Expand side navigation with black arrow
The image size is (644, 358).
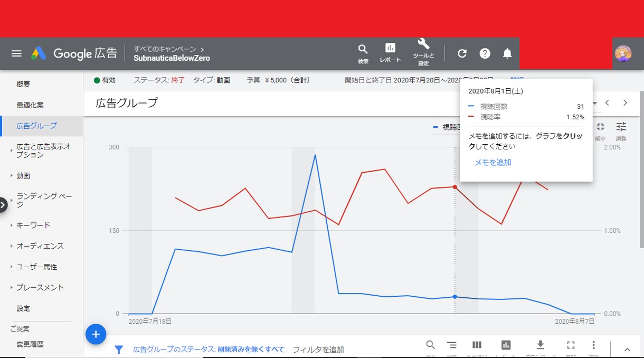pyautogui.click(x=3, y=204)
